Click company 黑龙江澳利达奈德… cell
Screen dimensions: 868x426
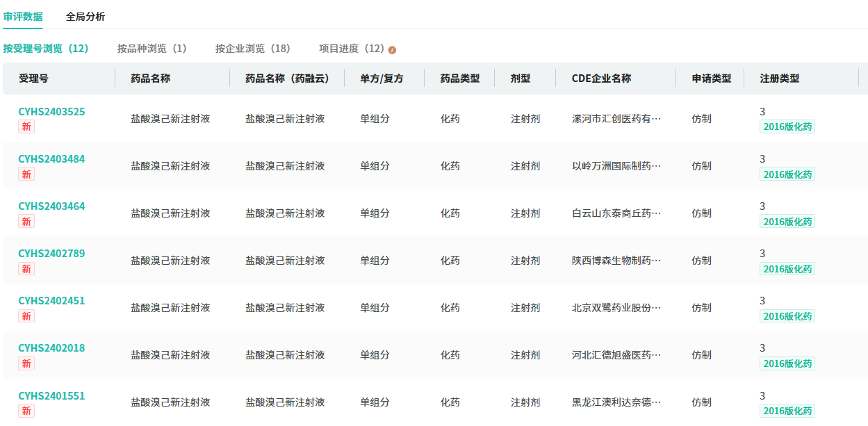click(x=616, y=402)
